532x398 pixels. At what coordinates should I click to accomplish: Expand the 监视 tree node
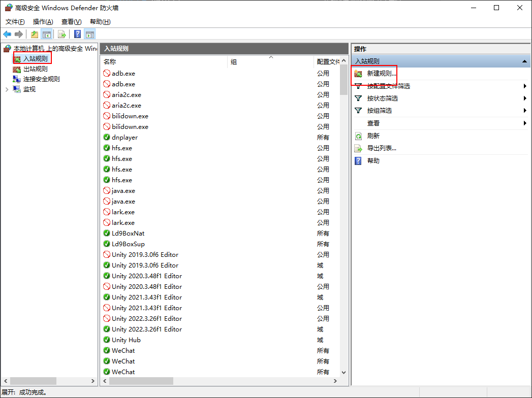pos(7,89)
